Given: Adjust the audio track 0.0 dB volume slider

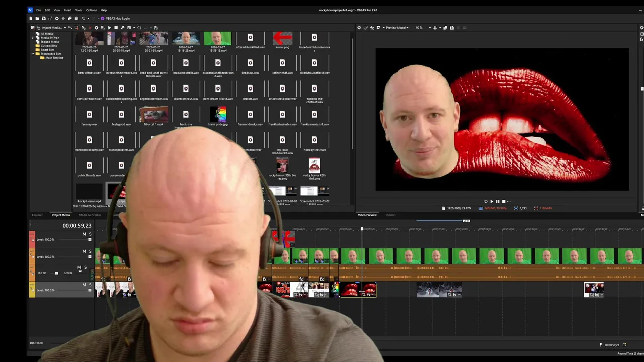Looking at the screenshot, I should coord(56,273).
